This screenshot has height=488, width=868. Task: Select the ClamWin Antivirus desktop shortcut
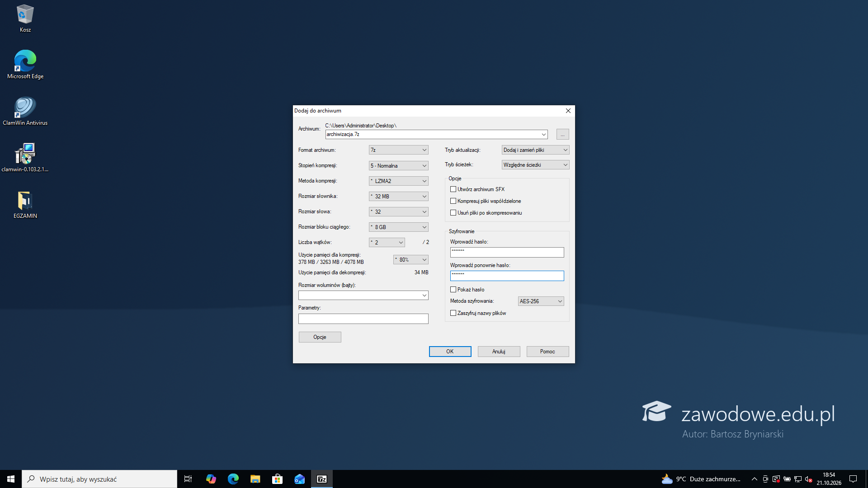(25, 111)
